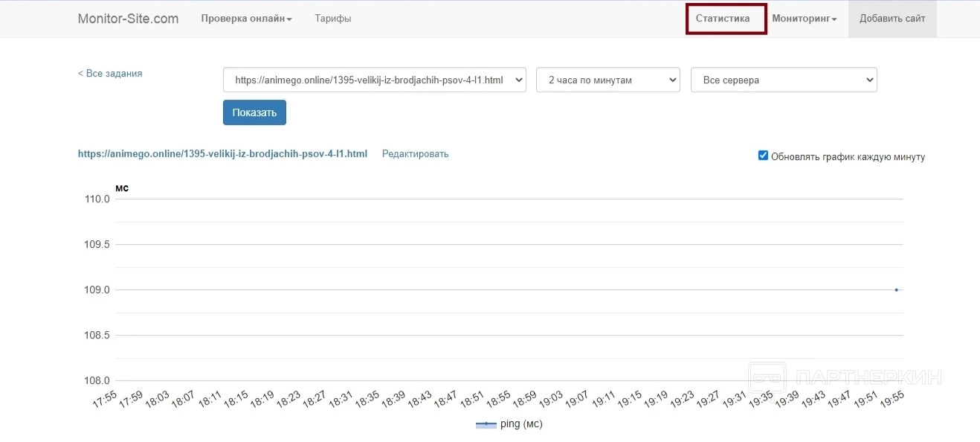This screenshot has height=442, width=980.
Task: Click the Редактировать link
Action: 415,154
